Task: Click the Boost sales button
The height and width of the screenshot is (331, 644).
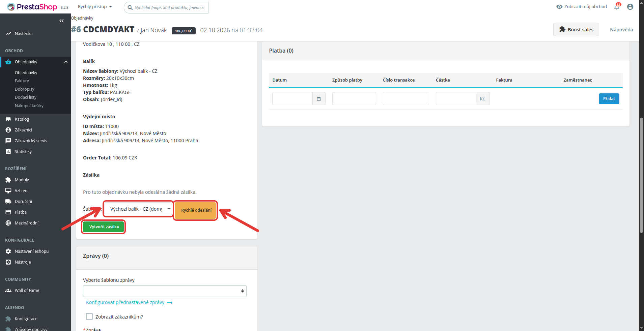Action: tap(576, 30)
